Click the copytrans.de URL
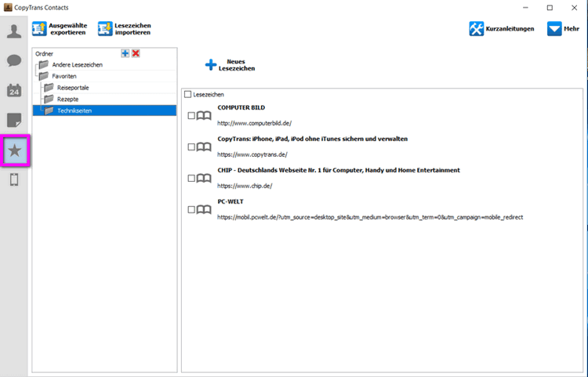 click(252, 154)
